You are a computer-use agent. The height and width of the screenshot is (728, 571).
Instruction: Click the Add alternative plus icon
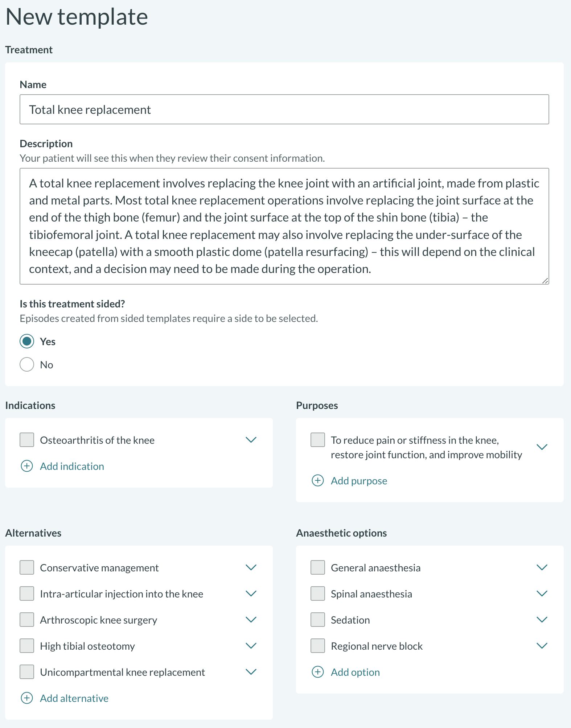click(x=26, y=698)
